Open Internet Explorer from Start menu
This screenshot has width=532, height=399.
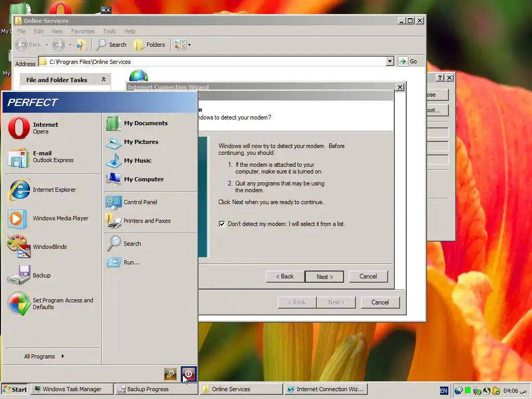[x=42, y=190]
